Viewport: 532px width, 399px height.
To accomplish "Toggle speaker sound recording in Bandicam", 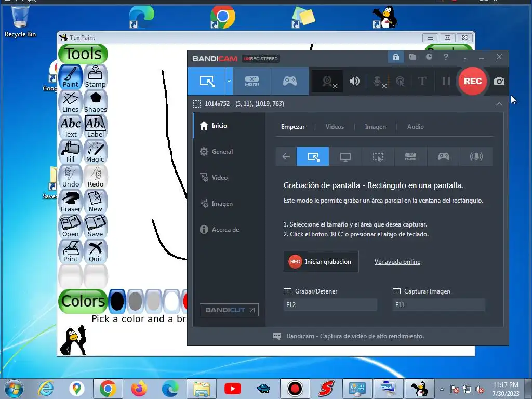I will click(x=354, y=81).
